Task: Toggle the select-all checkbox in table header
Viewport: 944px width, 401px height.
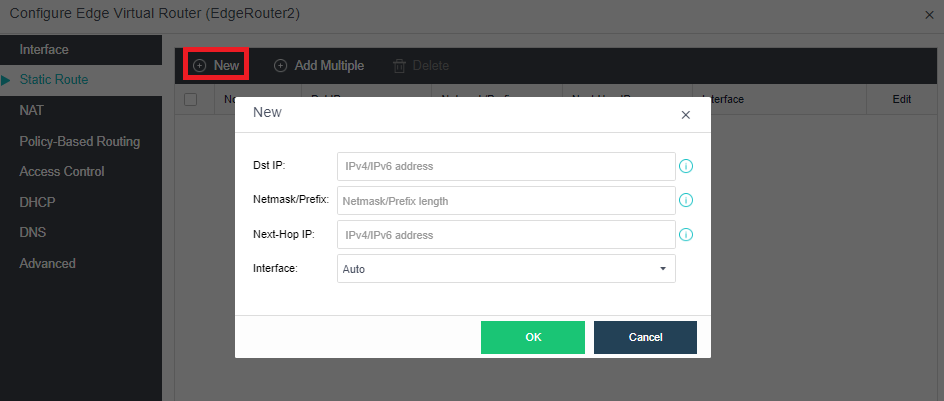Action: [191, 99]
